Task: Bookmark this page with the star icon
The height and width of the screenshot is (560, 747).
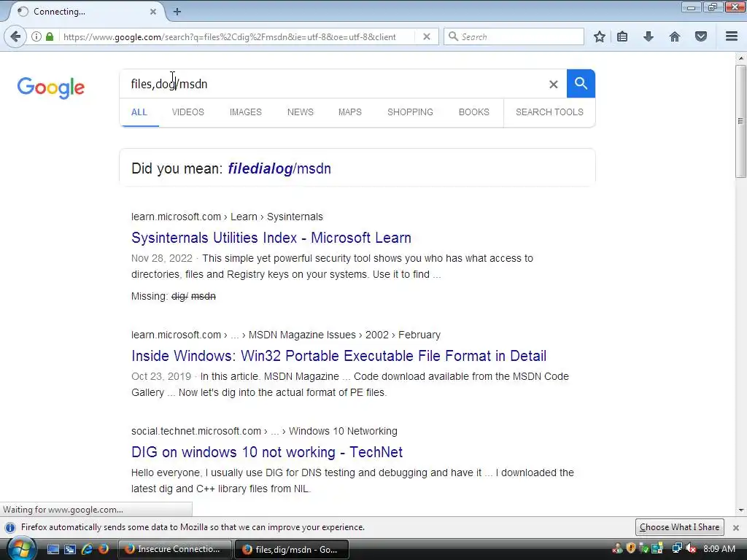Action: click(x=600, y=36)
